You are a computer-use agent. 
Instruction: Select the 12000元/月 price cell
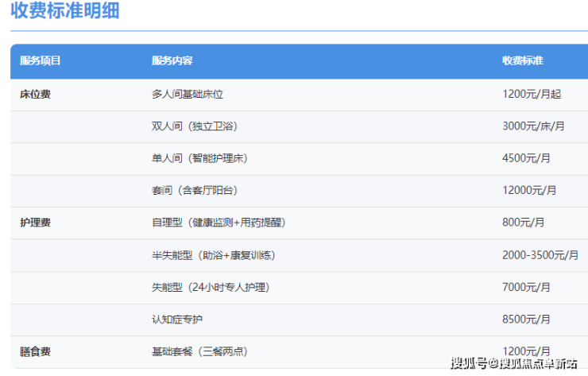click(x=529, y=191)
